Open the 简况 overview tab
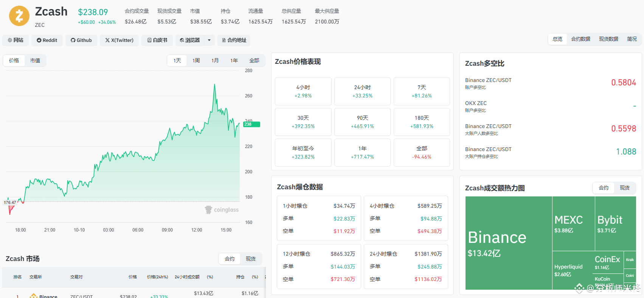The width and height of the screenshot is (644, 298). tap(632, 39)
